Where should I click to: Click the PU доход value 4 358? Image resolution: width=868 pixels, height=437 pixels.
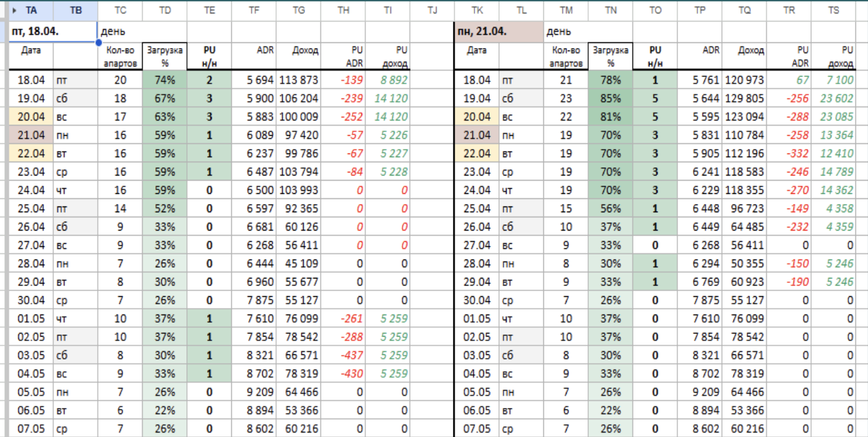coord(833,208)
